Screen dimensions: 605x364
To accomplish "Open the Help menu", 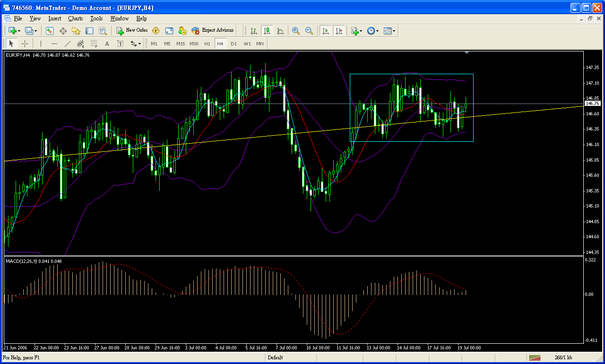I will click(141, 18).
